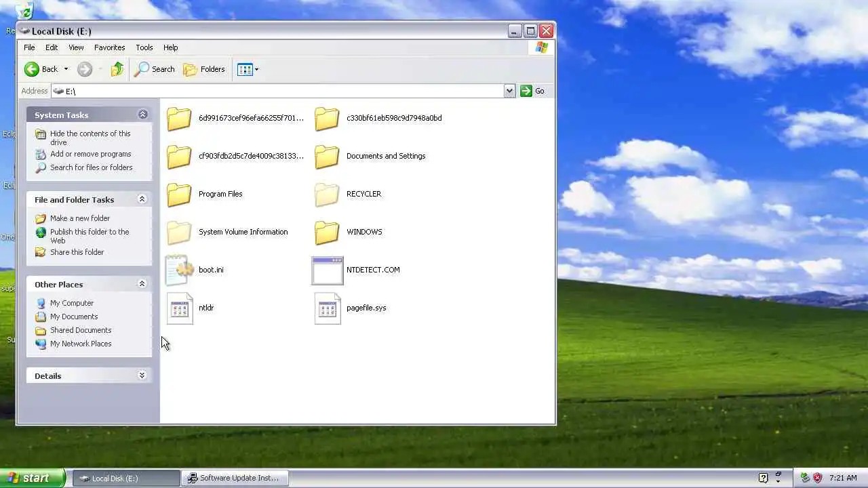The image size is (868, 488).
Task: Expand the Address bar dropdown list
Action: pyautogui.click(x=509, y=91)
